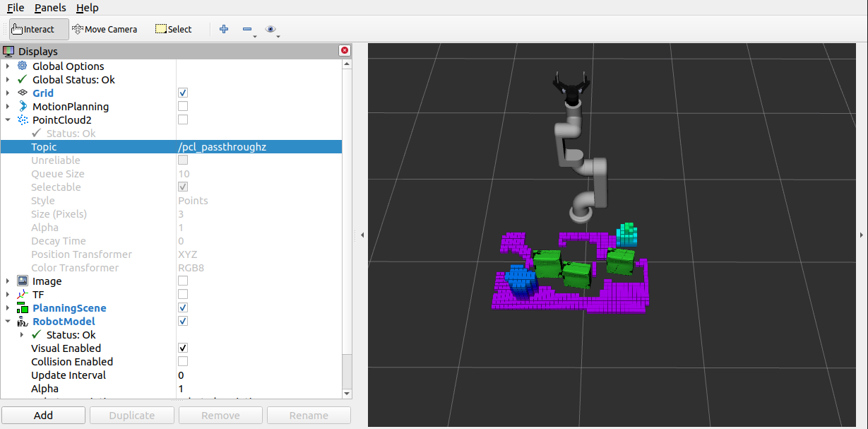Enable the Collision Enabled checkbox
The width and height of the screenshot is (868, 429).
(183, 361)
